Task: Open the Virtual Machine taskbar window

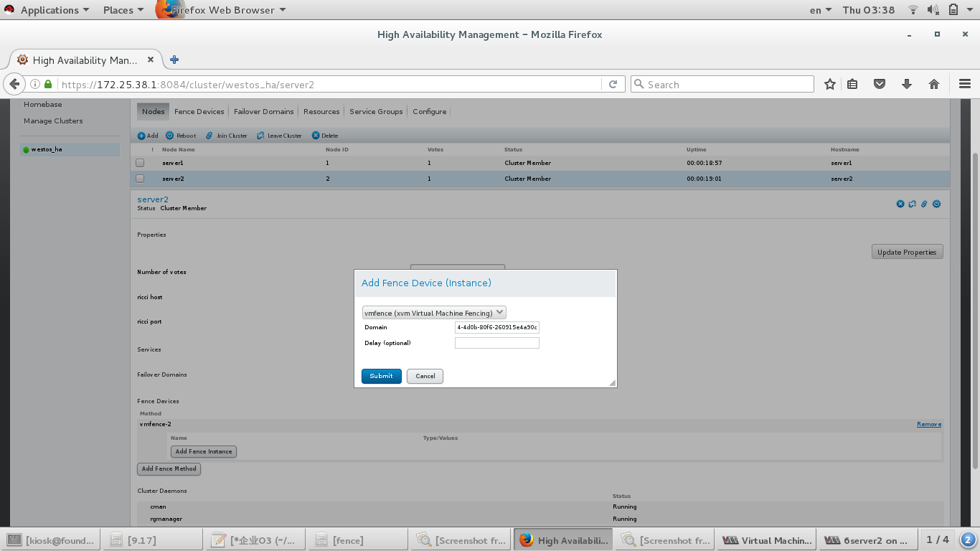Action: 766,540
